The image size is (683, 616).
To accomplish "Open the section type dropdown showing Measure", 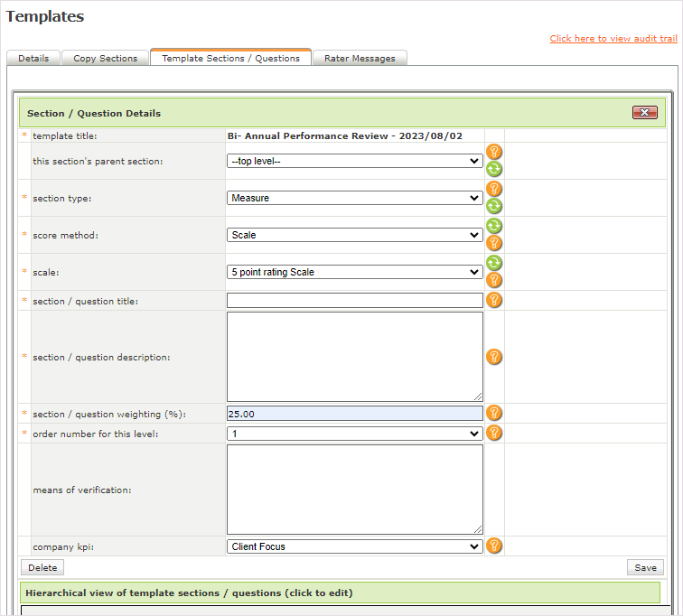I will tap(354, 198).
